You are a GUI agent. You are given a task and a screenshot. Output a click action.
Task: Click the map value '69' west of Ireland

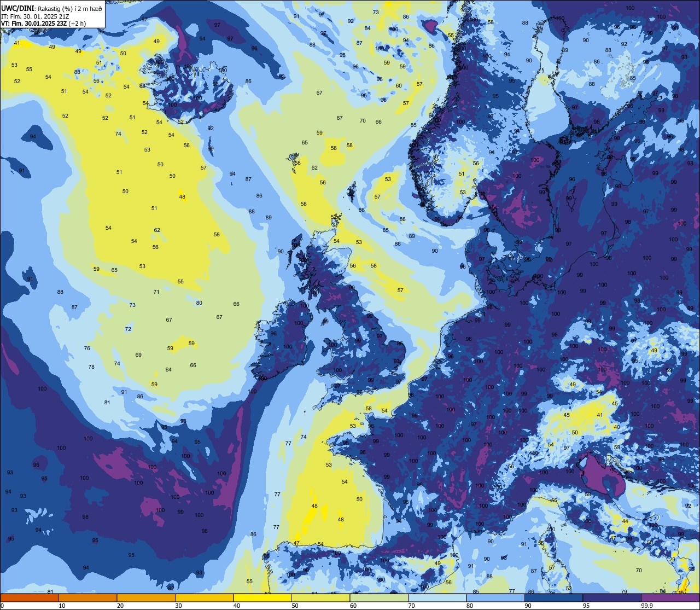click(x=138, y=355)
